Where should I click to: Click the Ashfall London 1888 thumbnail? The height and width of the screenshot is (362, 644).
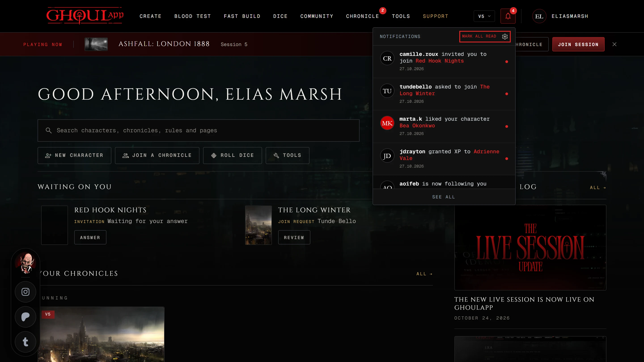tap(96, 44)
